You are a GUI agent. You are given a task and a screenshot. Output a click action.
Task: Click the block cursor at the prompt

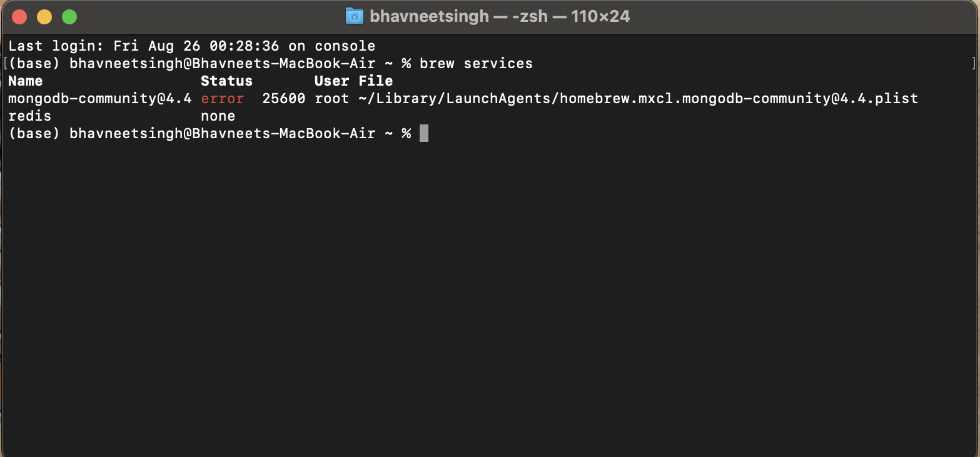[424, 133]
